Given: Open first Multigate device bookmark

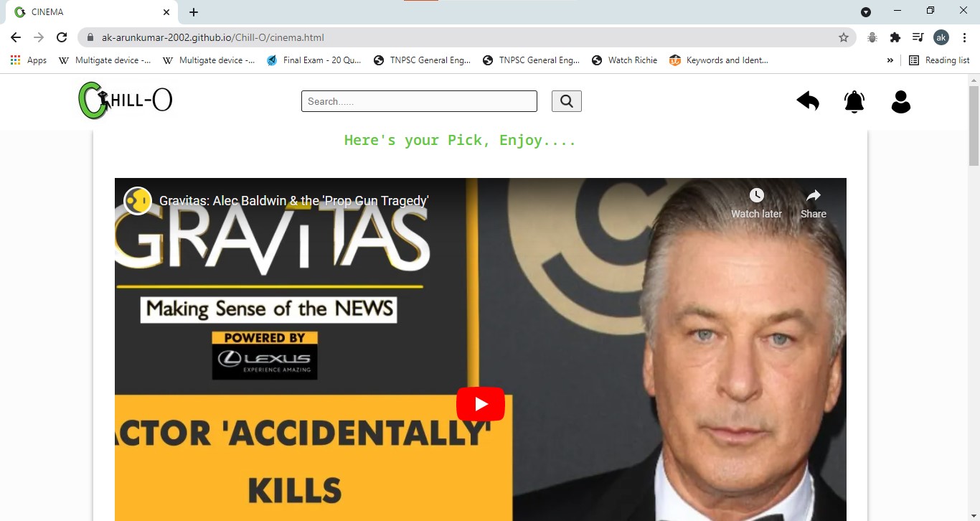Looking at the screenshot, I should tap(105, 60).
